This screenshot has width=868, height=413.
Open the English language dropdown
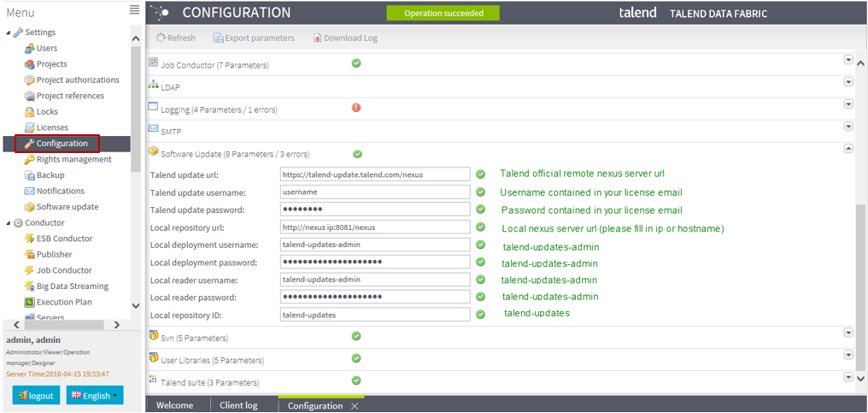(95, 395)
